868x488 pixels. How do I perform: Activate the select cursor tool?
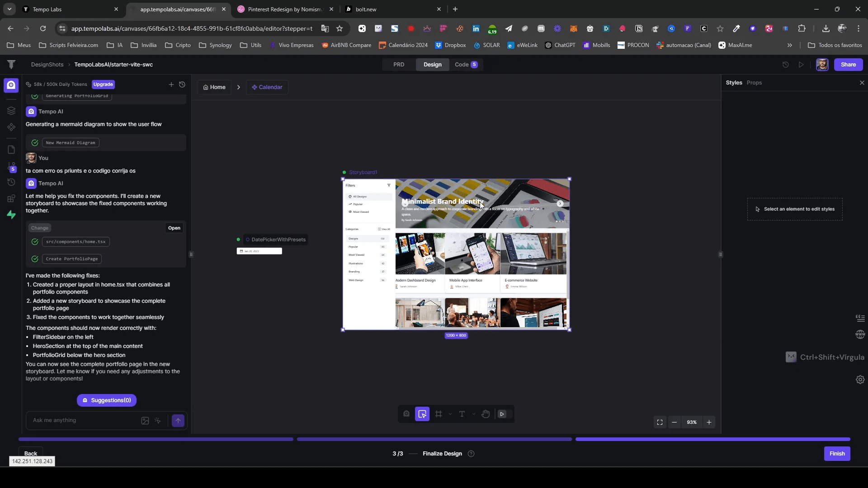pos(422,414)
